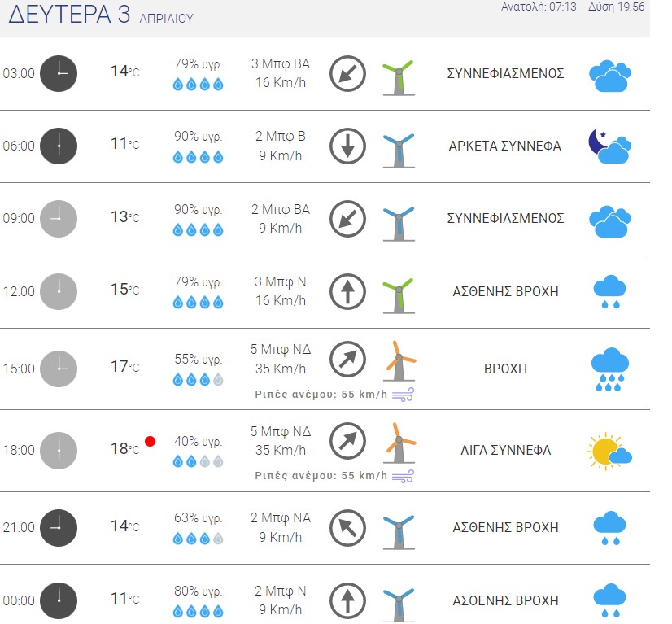This screenshot has width=672, height=624.
Task: Click the ΑΡΚΕΤΑ ΣΥΝΝΕΦΑ description
Action: pyautogui.click(x=505, y=146)
